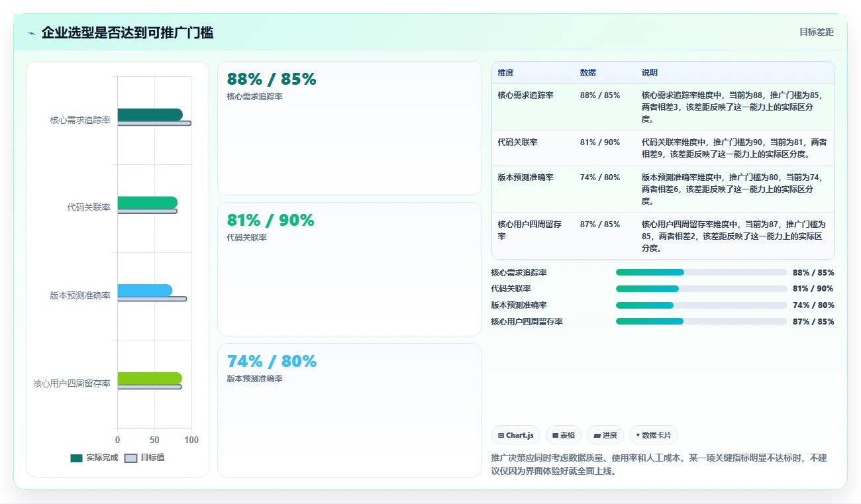Click 87% / 85% in the table
The image size is (861, 504).
coord(600,225)
